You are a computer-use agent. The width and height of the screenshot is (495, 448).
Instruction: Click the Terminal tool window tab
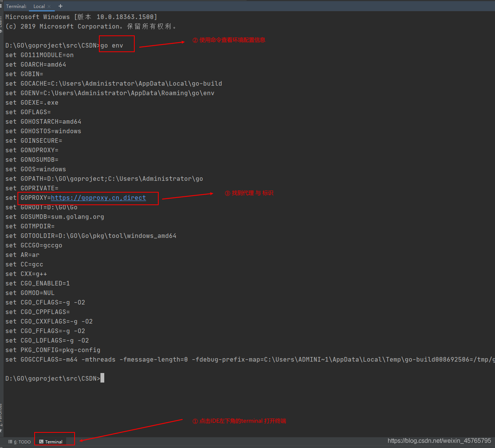51,442
